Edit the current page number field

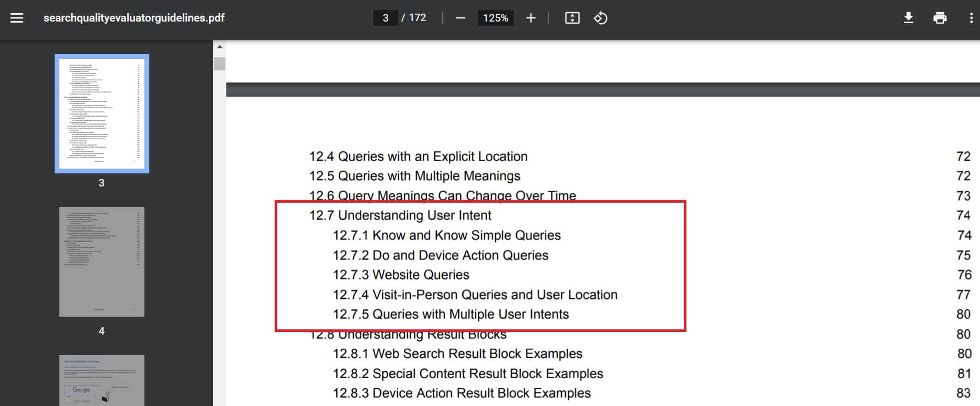pos(385,18)
